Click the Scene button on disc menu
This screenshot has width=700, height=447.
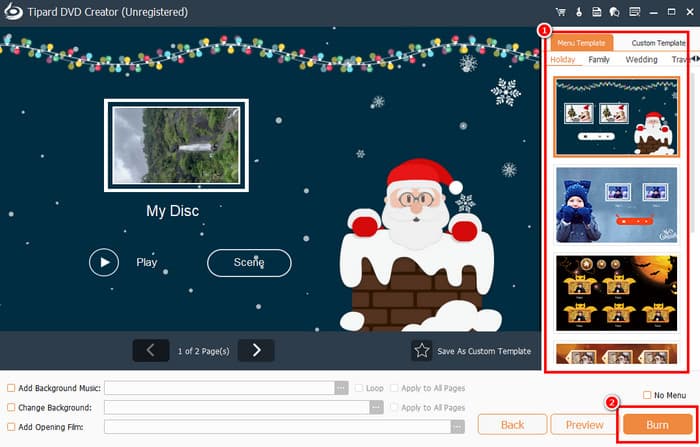(249, 262)
